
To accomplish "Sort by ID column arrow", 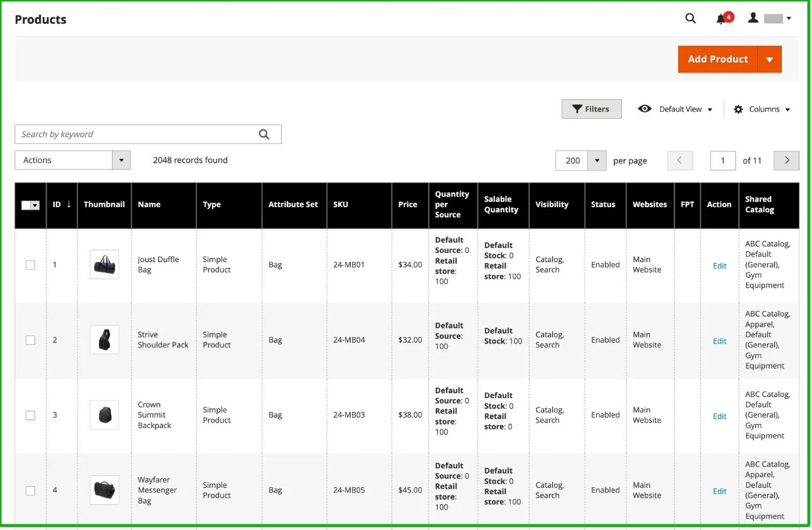I will coord(68,205).
